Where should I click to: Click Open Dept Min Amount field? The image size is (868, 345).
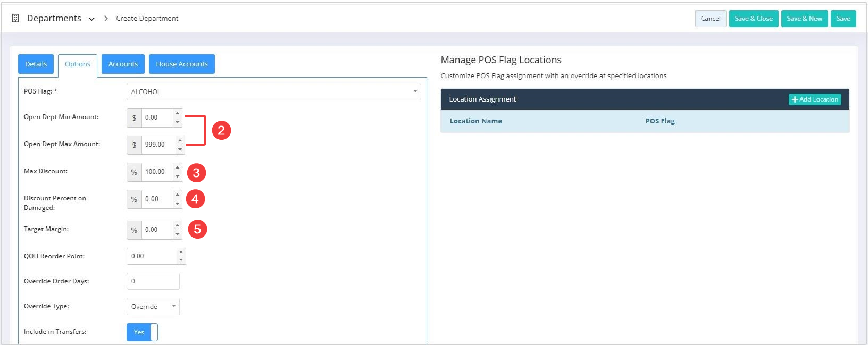[x=157, y=117]
